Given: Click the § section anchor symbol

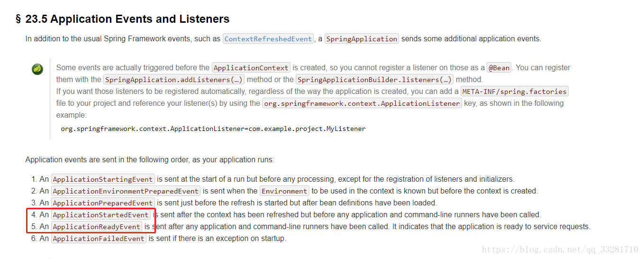Looking at the screenshot, I should click(x=18, y=19).
